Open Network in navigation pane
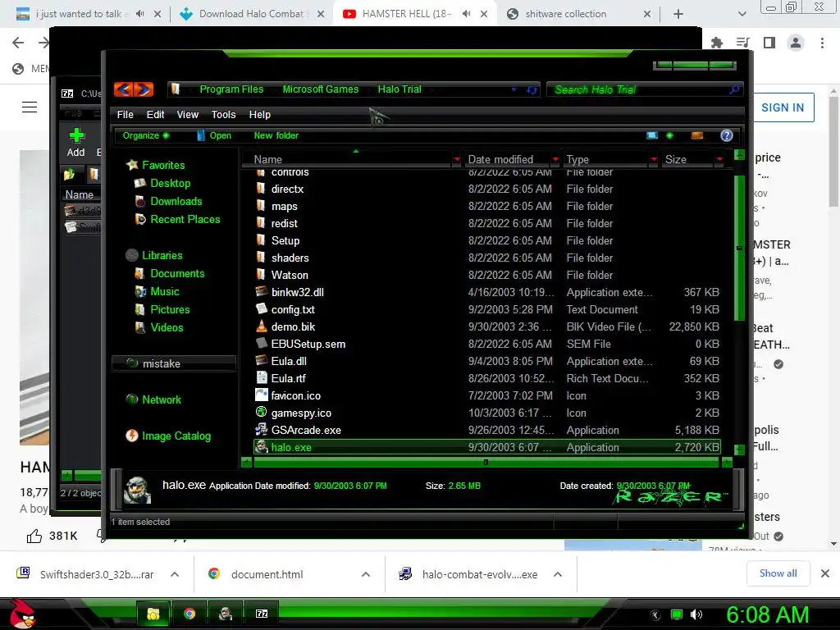Screen dimensions: 840x630 pos(162,399)
